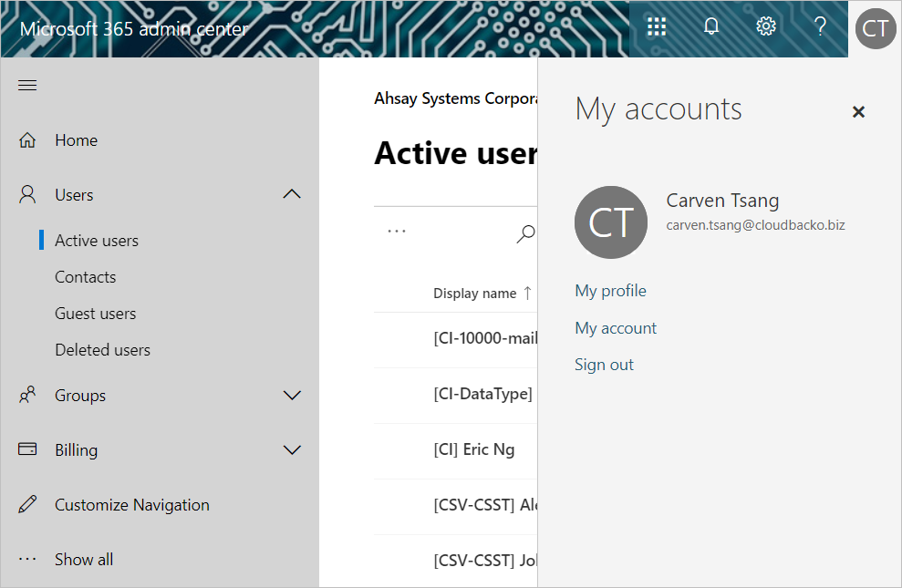Open the My account link
Viewport: 902px width, 588px height.
[x=616, y=328]
